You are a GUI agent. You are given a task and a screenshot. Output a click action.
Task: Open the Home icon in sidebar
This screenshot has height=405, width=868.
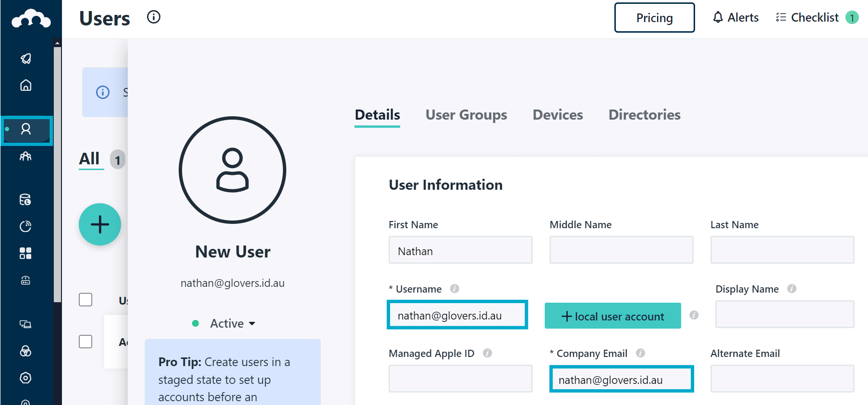coord(26,86)
